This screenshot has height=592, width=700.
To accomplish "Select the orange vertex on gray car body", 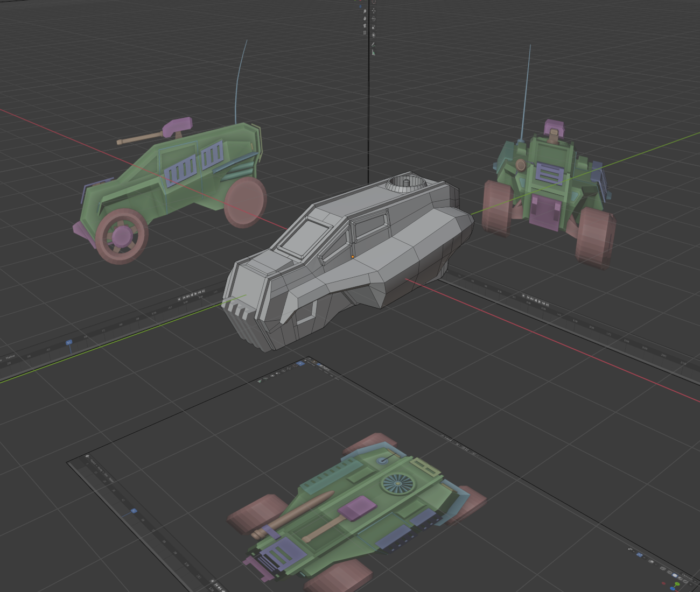I will coord(353,257).
